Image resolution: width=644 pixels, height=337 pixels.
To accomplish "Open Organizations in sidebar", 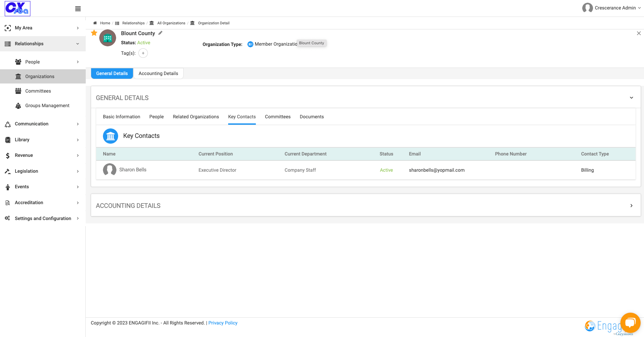I will point(43,76).
